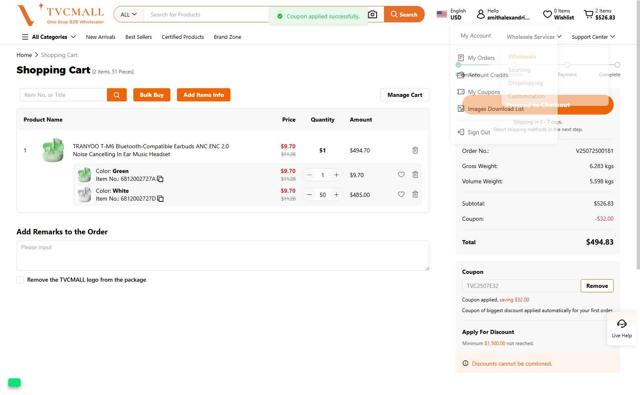The height and width of the screenshot is (395, 640).
Task: Click the order remarks text area
Action: click(223, 256)
